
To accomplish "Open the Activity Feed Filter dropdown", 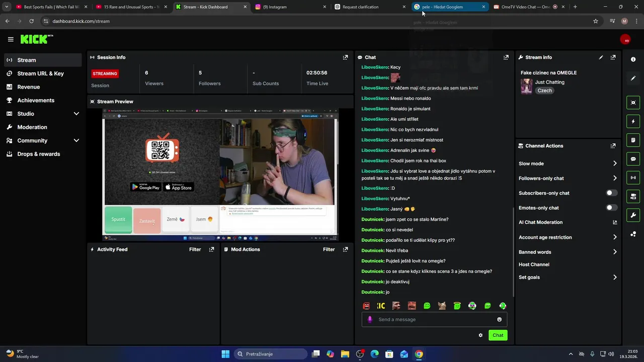I will point(195,249).
